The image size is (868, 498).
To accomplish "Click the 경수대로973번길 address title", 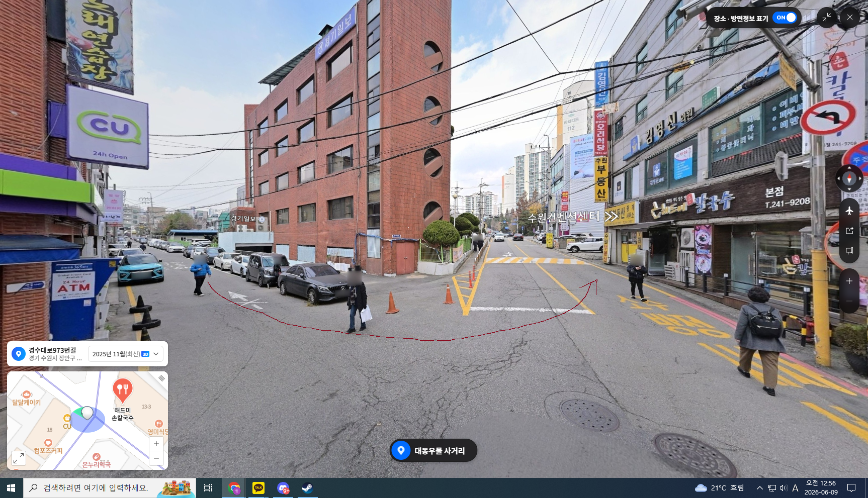I will pyautogui.click(x=52, y=350).
